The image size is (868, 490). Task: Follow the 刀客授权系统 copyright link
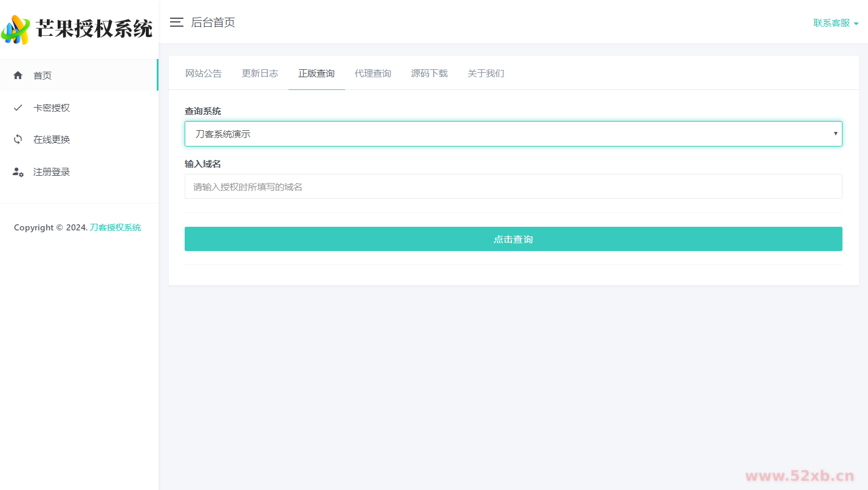pos(115,227)
